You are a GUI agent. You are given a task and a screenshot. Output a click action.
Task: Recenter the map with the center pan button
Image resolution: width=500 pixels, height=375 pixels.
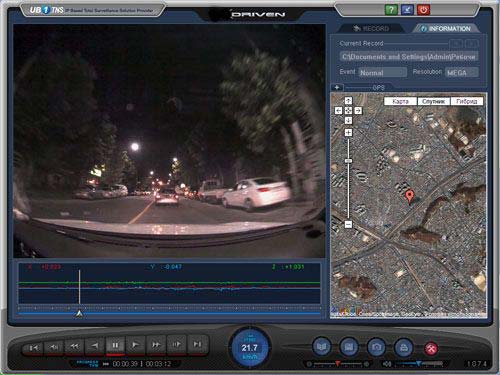click(x=348, y=111)
